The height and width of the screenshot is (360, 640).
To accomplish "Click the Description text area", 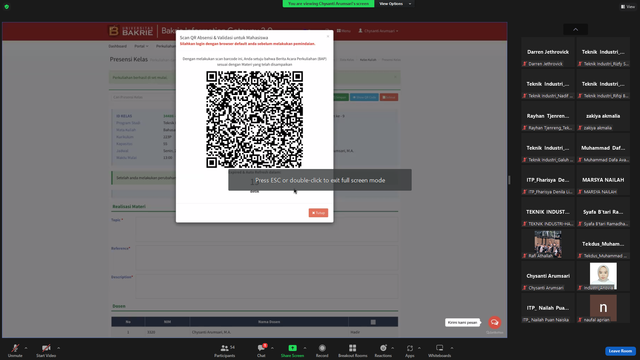I will coord(267,286).
